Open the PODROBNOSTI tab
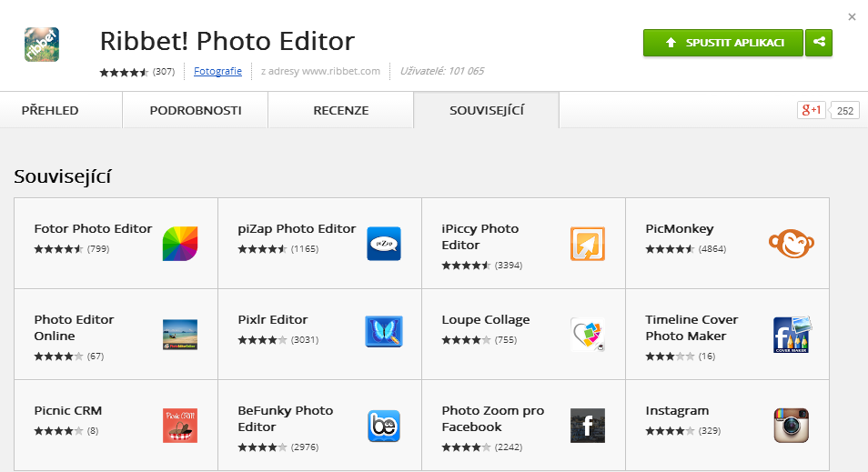The width and height of the screenshot is (868, 472). [x=196, y=110]
